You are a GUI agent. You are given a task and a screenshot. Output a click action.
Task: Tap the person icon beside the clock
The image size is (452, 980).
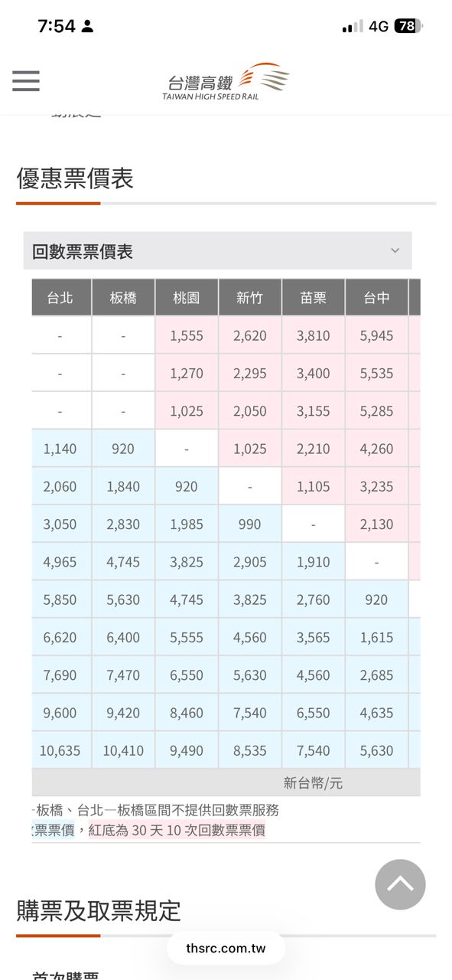(x=87, y=27)
